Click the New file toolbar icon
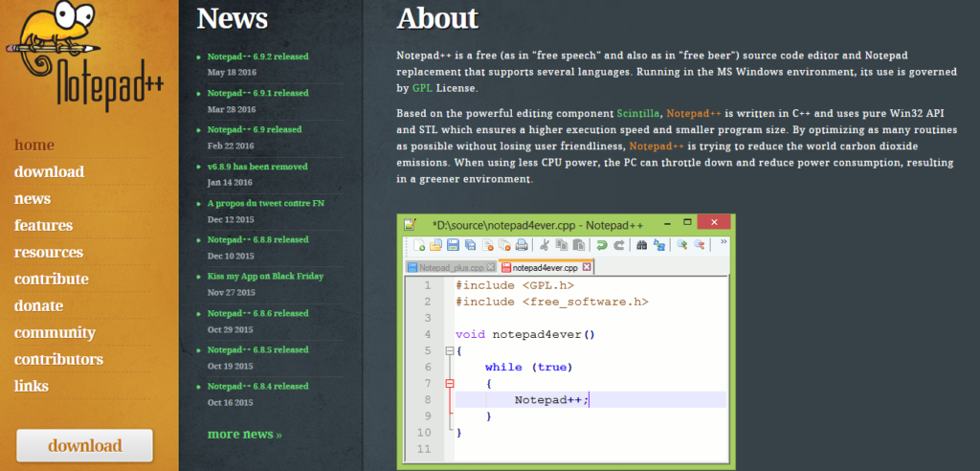980x471 pixels. 419,244
